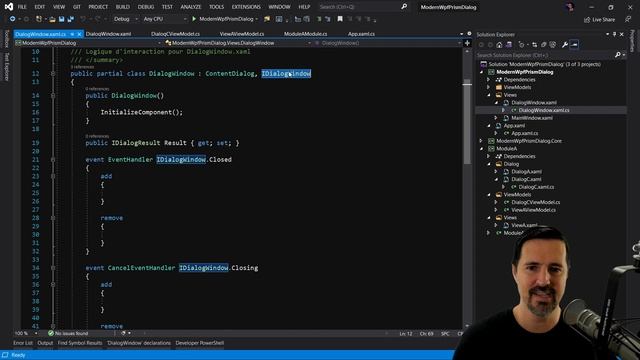
Task: Open the Find Symbol Results tab
Action: tap(80, 343)
